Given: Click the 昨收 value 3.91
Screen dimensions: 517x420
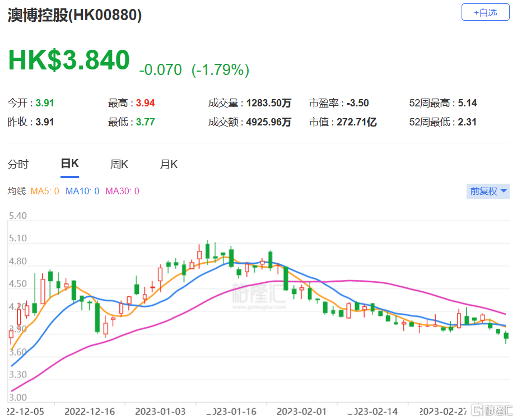Looking at the screenshot, I should pyautogui.click(x=45, y=122).
